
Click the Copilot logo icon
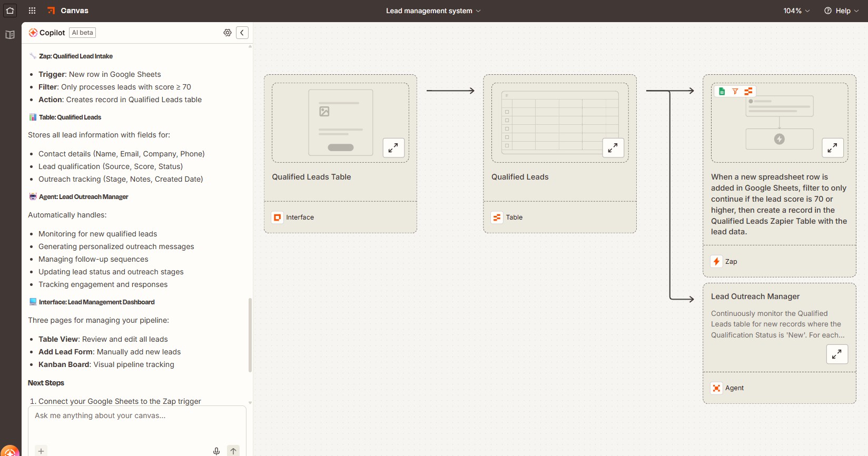click(33, 33)
